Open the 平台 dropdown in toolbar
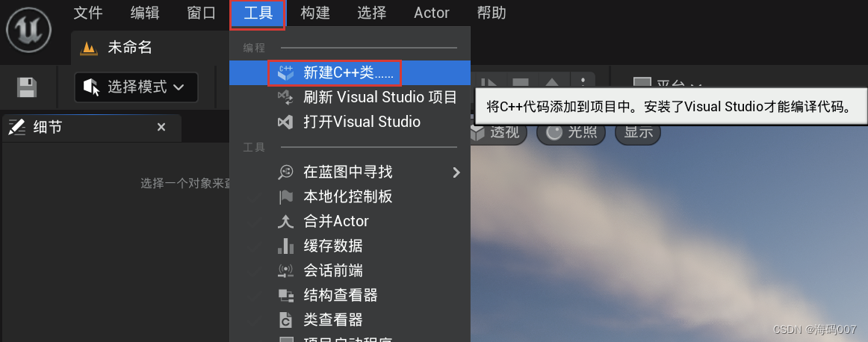 tap(668, 84)
